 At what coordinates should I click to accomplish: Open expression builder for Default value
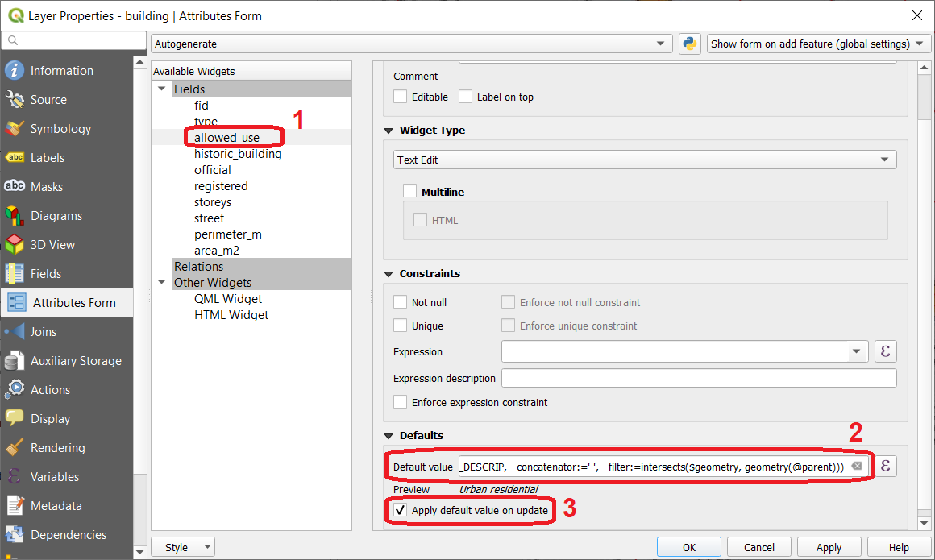[886, 466]
